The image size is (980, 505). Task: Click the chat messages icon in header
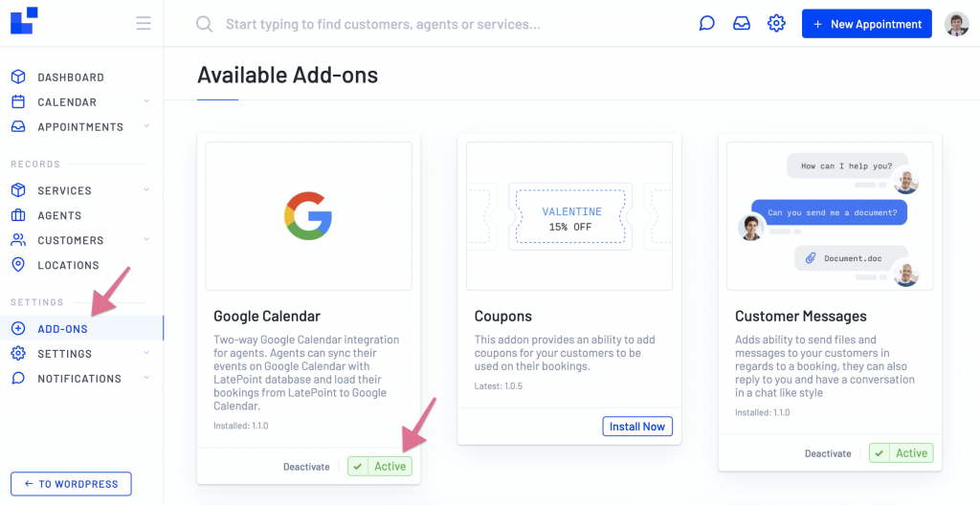coord(706,24)
